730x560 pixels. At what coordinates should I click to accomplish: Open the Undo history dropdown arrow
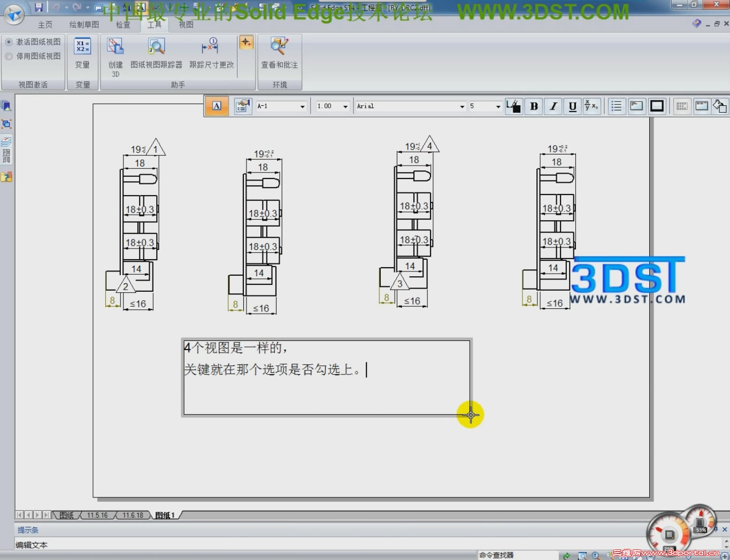click(66, 8)
